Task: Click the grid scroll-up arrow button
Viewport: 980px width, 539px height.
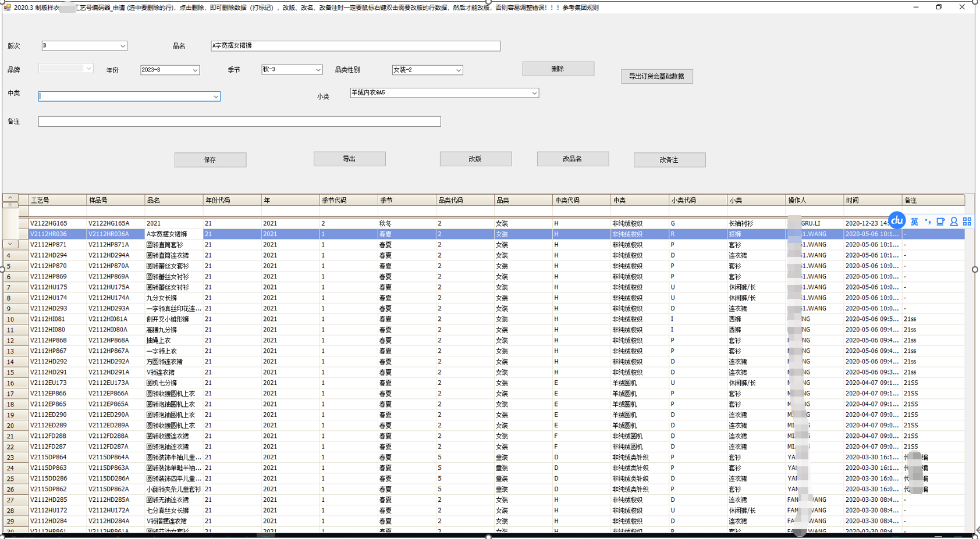Action: [x=10, y=198]
